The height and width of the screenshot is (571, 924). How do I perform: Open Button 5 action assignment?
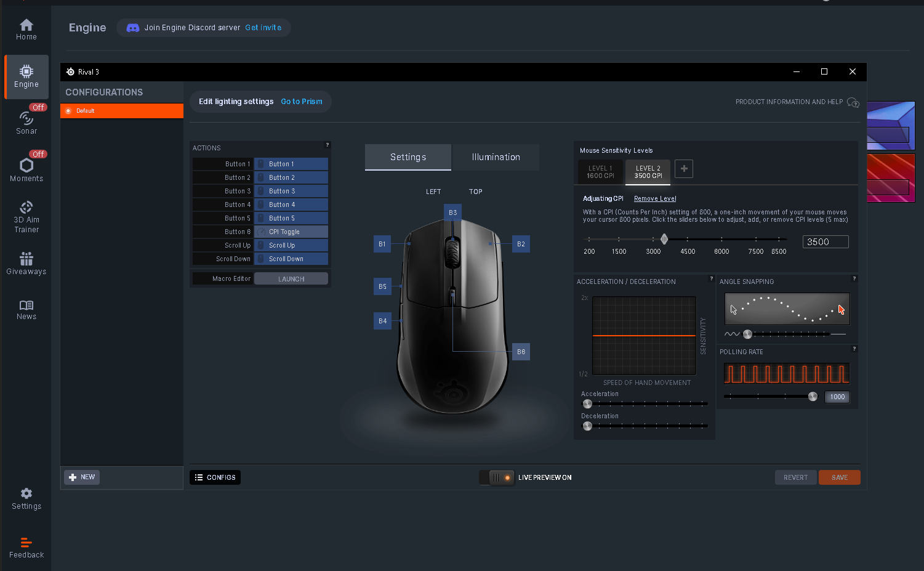coord(291,218)
